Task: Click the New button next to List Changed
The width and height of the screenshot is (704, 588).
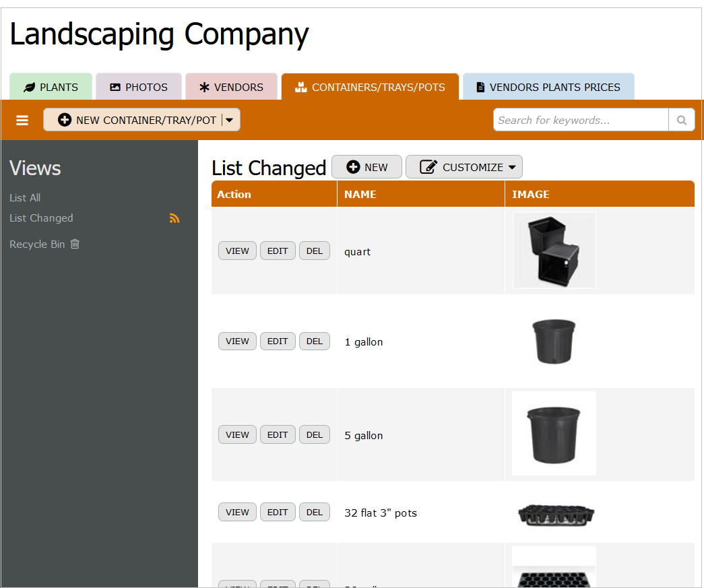Action: [366, 167]
